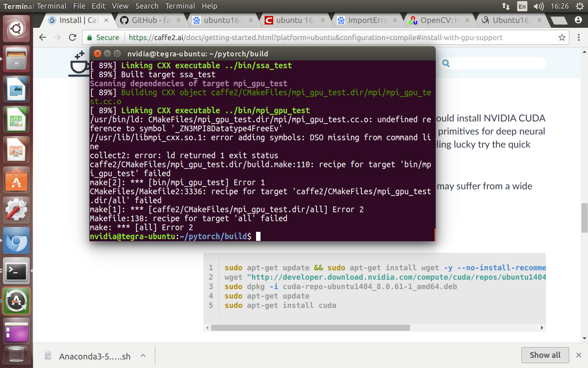
Task: Open System Settings wrench-gear icon
Action: click(x=16, y=210)
